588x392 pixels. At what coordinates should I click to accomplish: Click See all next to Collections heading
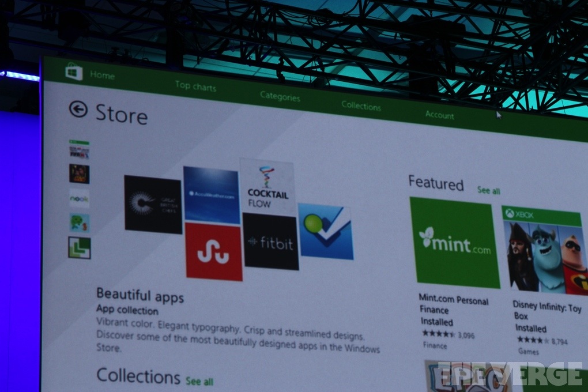click(x=199, y=381)
